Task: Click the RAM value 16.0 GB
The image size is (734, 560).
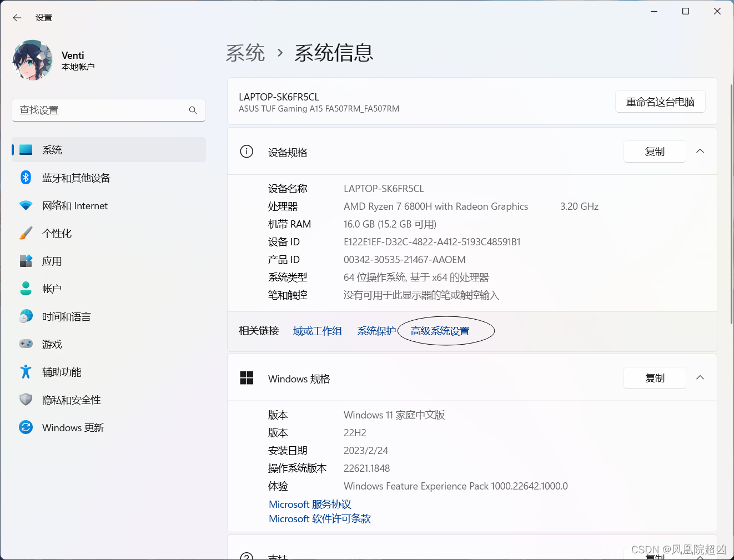Action: [390, 224]
